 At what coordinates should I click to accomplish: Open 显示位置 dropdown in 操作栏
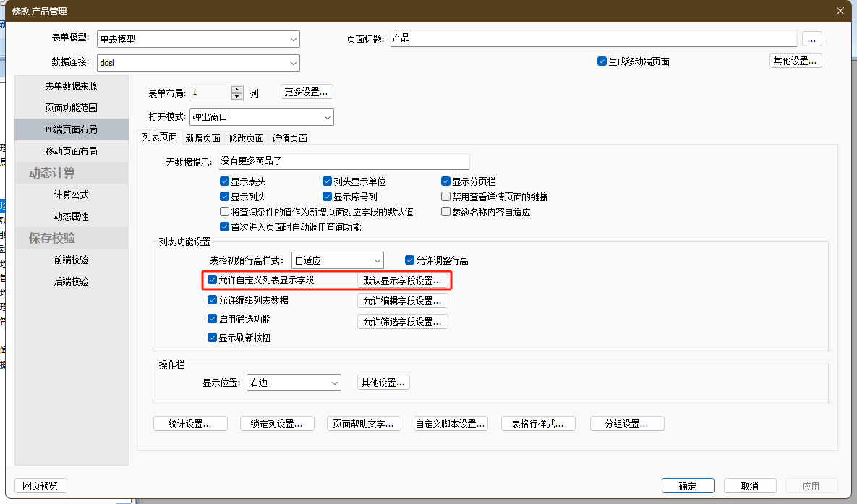(334, 383)
